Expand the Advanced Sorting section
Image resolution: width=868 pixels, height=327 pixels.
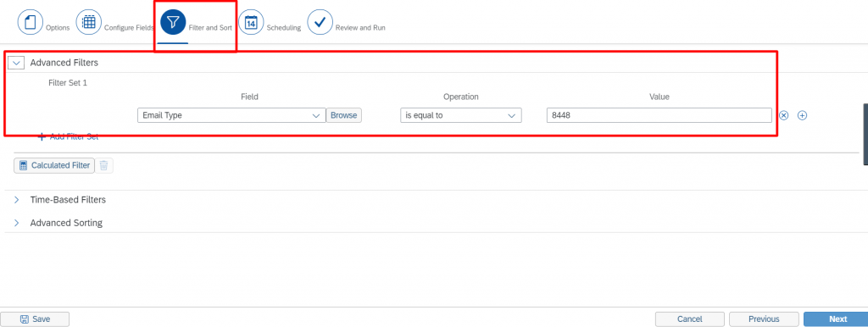17,223
